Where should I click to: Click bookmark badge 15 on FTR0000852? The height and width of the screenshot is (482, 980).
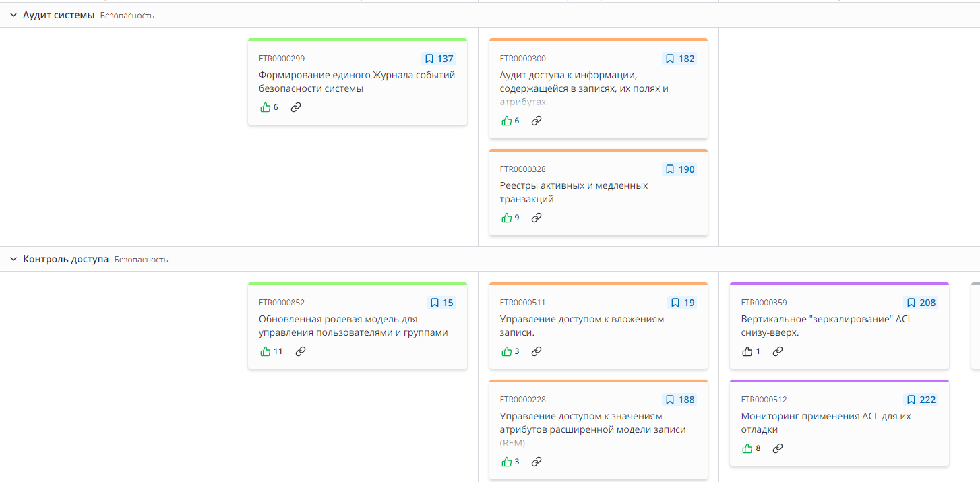point(441,303)
